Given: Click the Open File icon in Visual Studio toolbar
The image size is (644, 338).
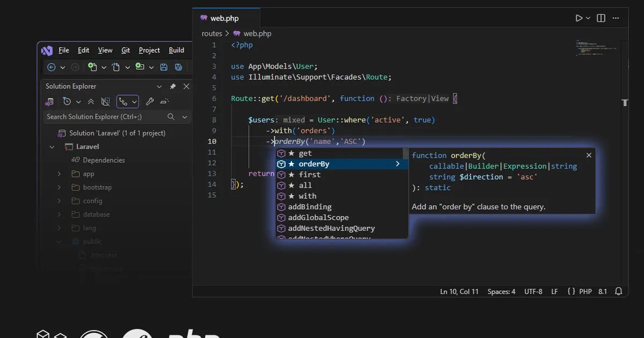Looking at the screenshot, I should 116,67.
